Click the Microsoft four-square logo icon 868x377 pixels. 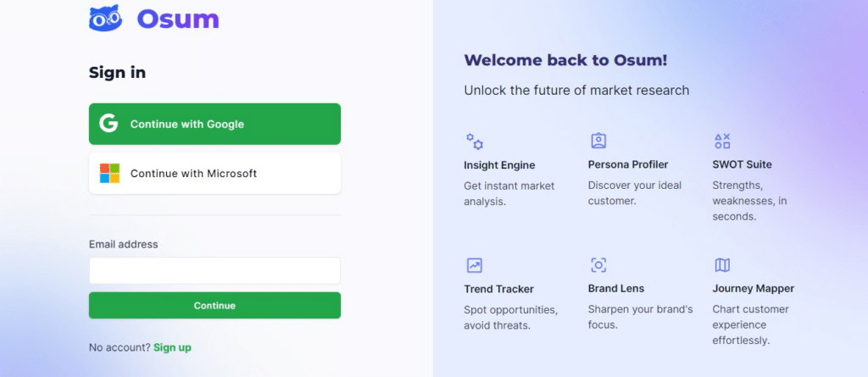coord(109,174)
